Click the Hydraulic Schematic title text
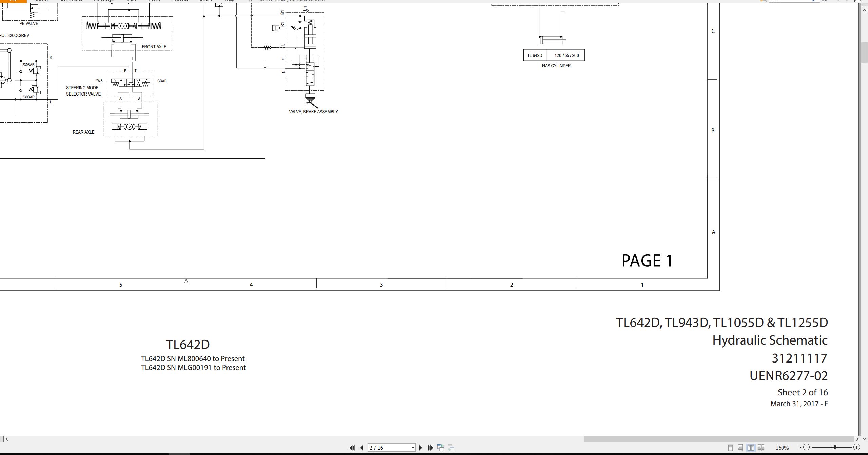 point(770,340)
